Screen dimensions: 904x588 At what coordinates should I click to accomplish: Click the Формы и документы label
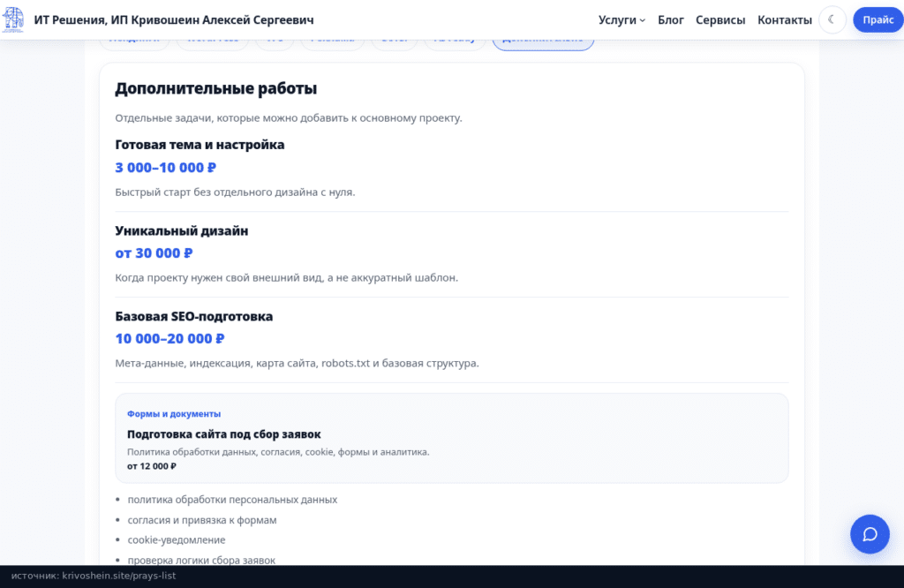[174, 414]
